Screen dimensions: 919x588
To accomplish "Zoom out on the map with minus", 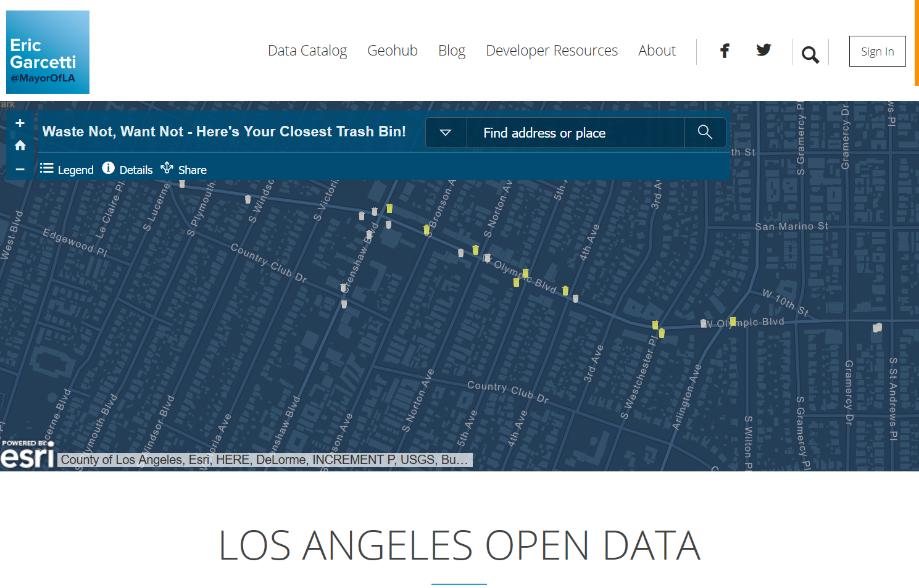I will pyautogui.click(x=20, y=169).
